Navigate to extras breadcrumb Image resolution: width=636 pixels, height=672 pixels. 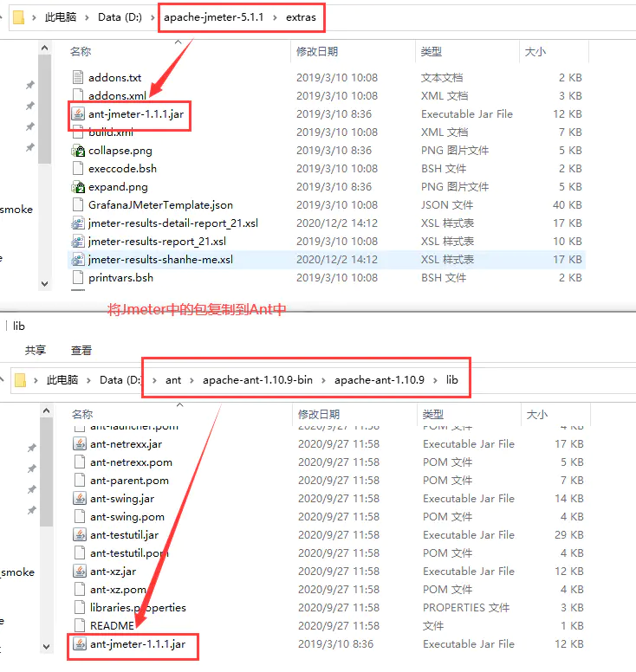(x=301, y=17)
